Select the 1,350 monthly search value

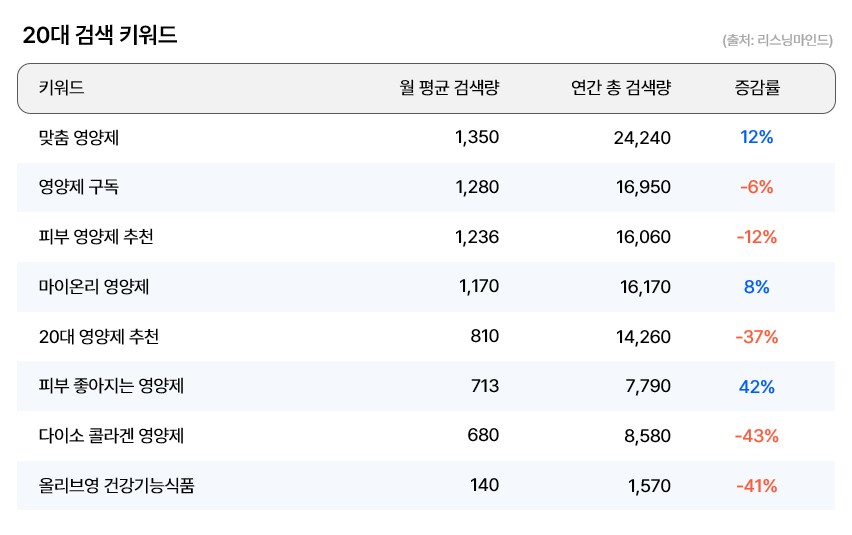tap(476, 137)
